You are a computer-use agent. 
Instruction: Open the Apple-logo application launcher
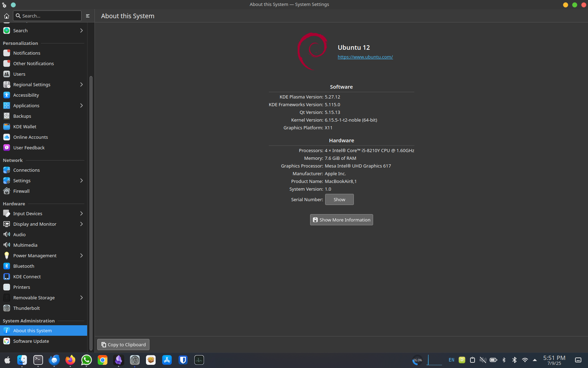(x=7, y=360)
